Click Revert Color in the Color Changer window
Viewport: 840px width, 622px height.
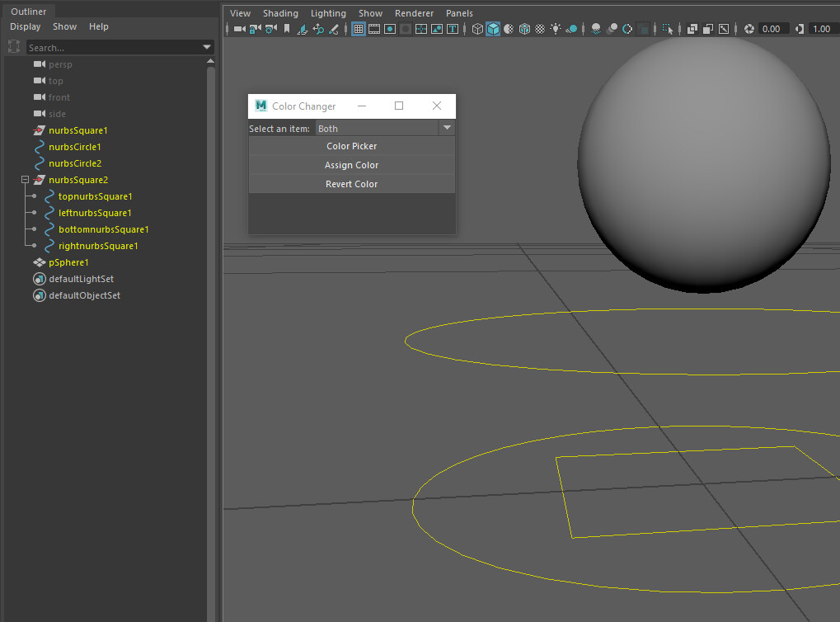coord(351,183)
